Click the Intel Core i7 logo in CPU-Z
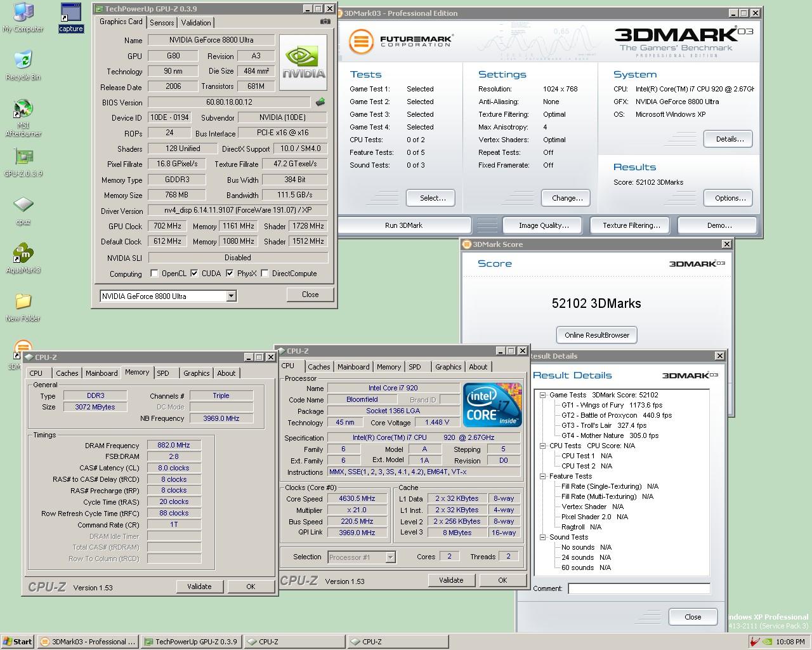Screen dimensions: 812x650 [492, 404]
